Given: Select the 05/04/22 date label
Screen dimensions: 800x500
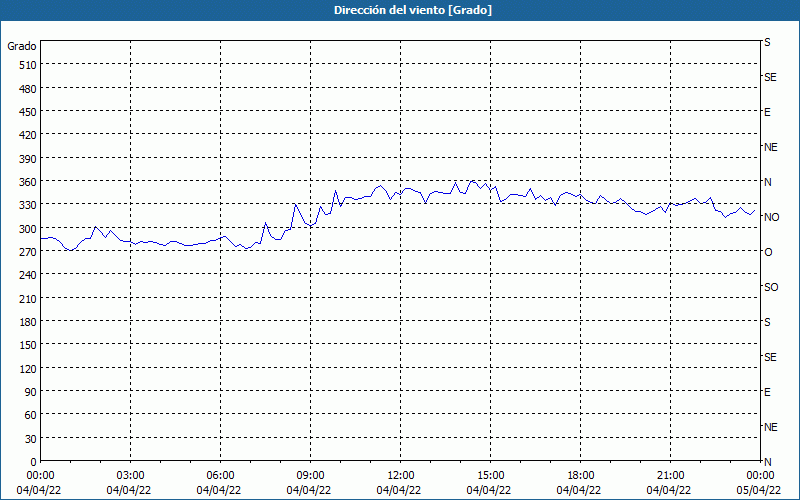Looking at the screenshot, I should pyautogui.click(x=759, y=490).
